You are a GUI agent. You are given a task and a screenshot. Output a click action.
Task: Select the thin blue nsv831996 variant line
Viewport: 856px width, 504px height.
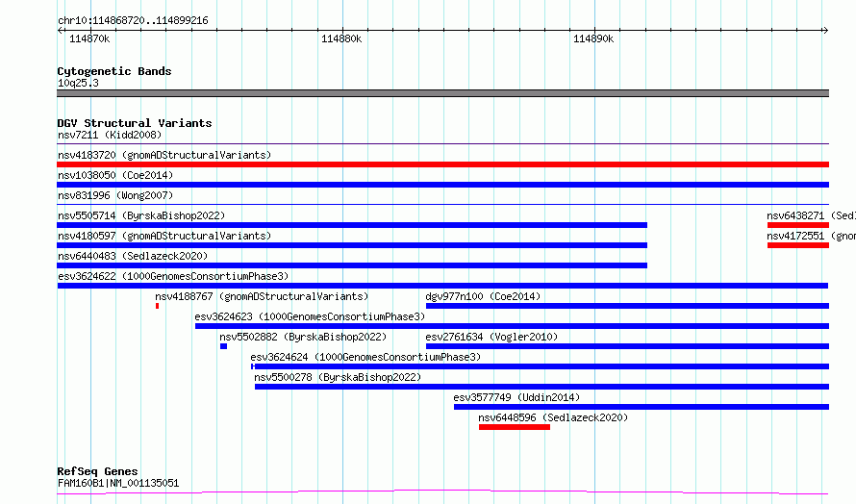(442, 205)
